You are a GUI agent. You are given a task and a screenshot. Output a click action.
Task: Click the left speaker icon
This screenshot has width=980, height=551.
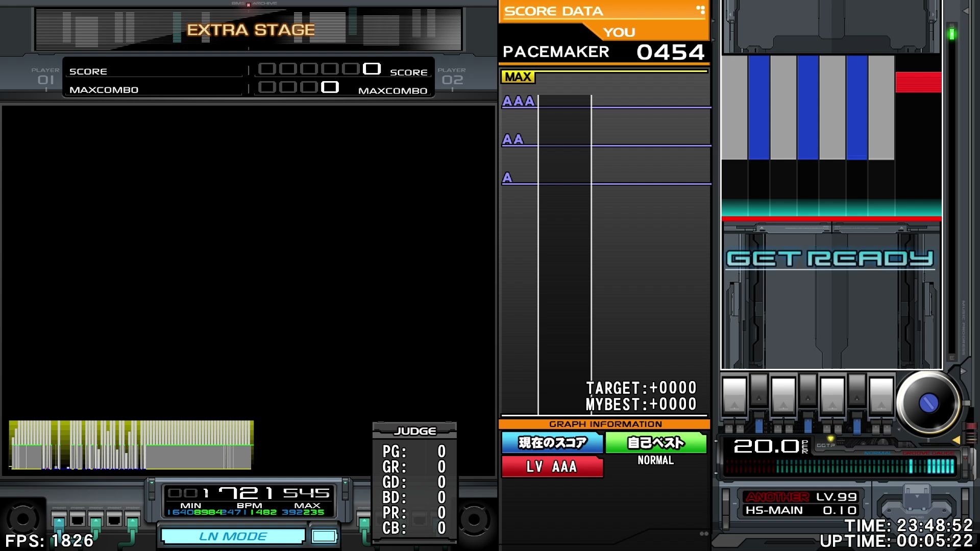[x=22, y=519]
